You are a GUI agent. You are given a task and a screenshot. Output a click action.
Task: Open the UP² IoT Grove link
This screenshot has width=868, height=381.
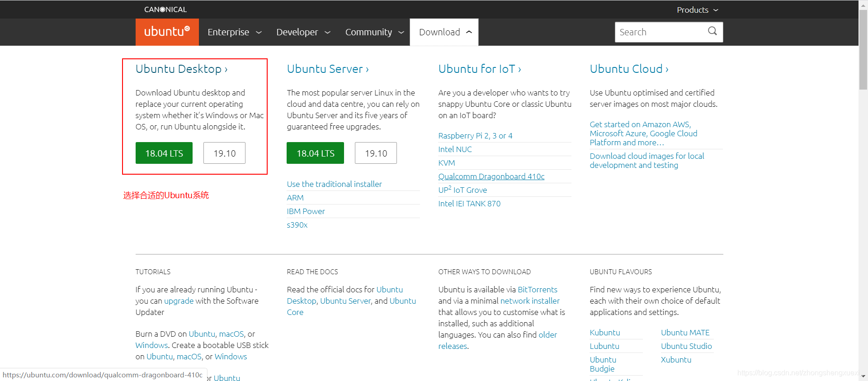click(x=462, y=190)
